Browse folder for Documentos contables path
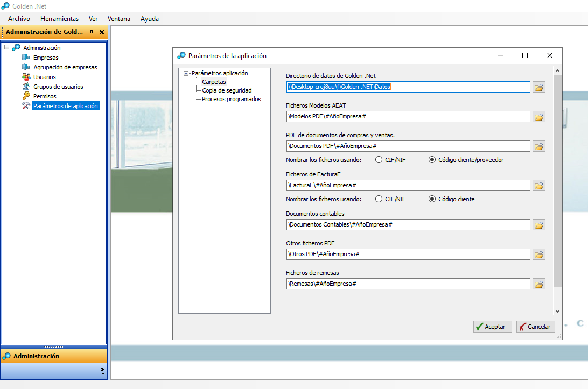This screenshot has width=588, height=389. (538, 225)
